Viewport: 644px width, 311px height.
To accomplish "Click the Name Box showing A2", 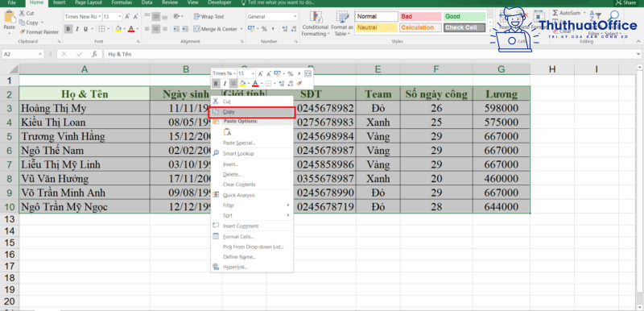I will (23, 54).
